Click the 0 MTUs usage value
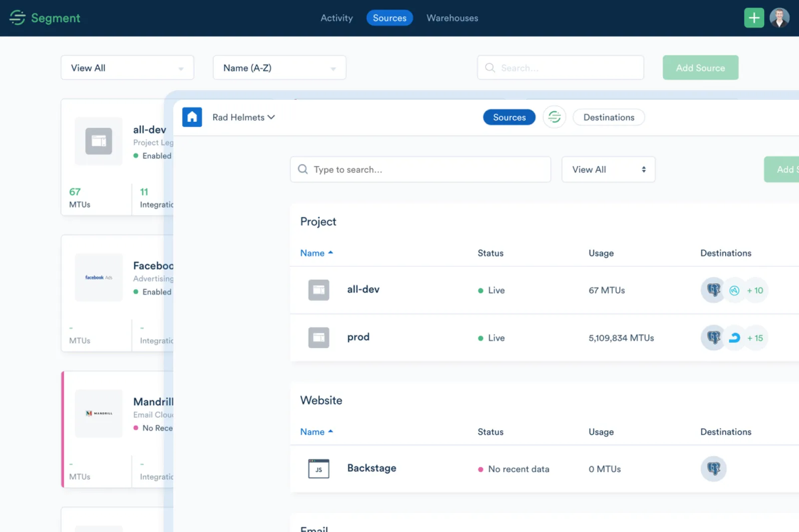The width and height of the screenshot is (799, 532). pyautogui.click(x=605, y=469)
